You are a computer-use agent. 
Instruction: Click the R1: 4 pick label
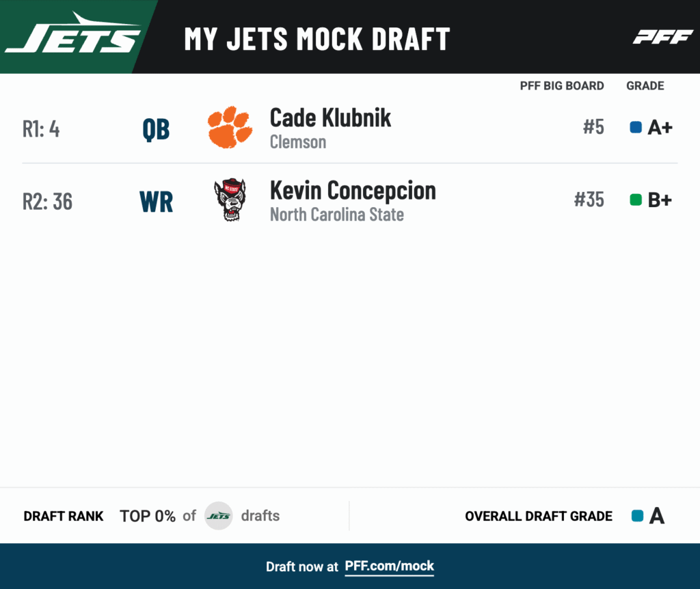click(41, 129)
